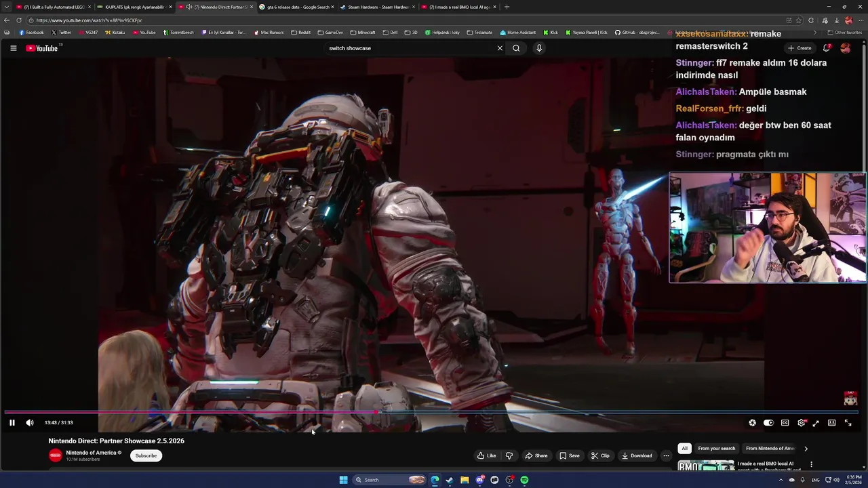Open the Twitter bookmark
The height and width of the screenshot is (488, 868).
click(61, 33)
